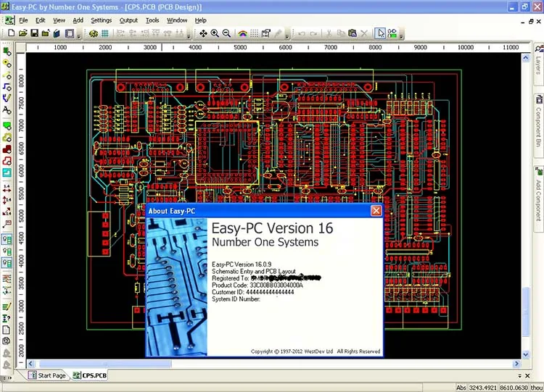This screenshot has width=544, height=392.
Task: Expand the overflow arrow after the Select mode toolbar
Action: click(401, 36)
